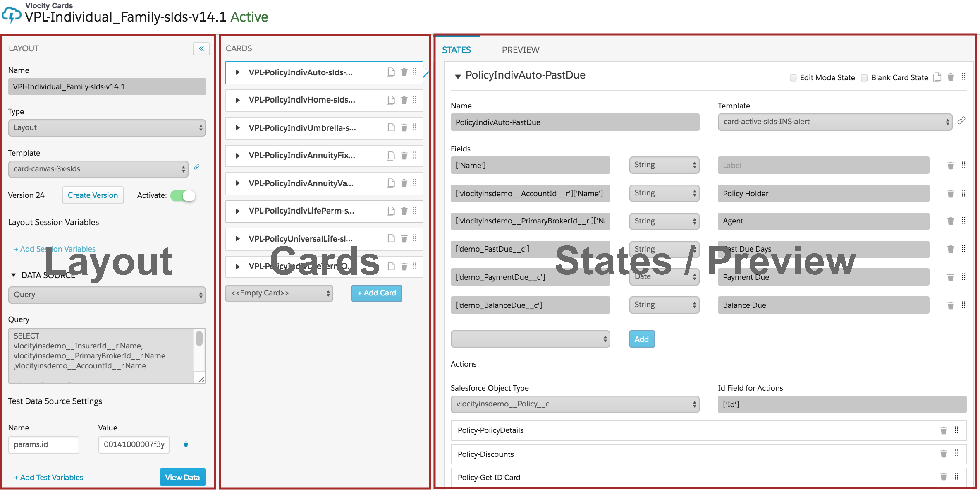The height and width of the screenshot is (490, 980).
Task: Remove the Policy-Get ID Card action
Action: tap(944, 477)
